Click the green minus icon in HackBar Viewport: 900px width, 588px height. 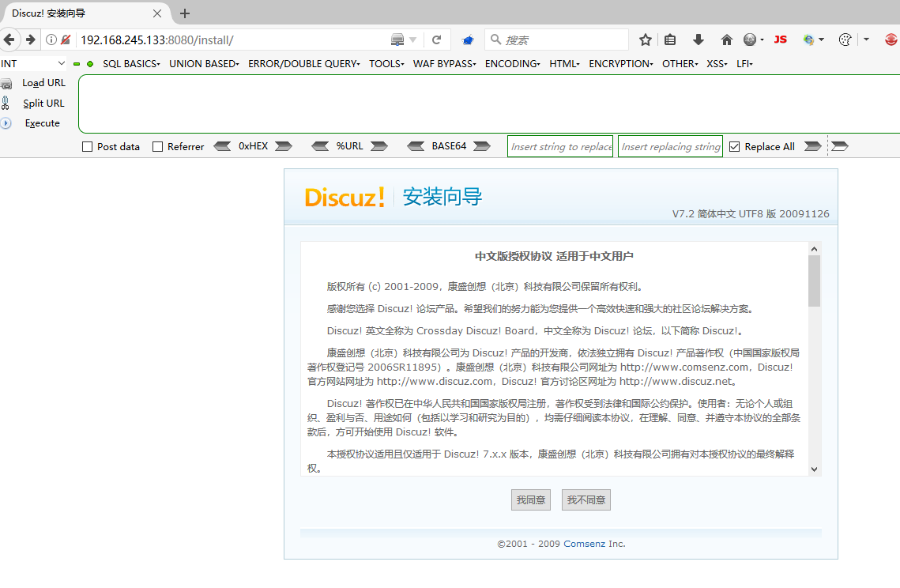pyautogui.click(x=77, y=64)
